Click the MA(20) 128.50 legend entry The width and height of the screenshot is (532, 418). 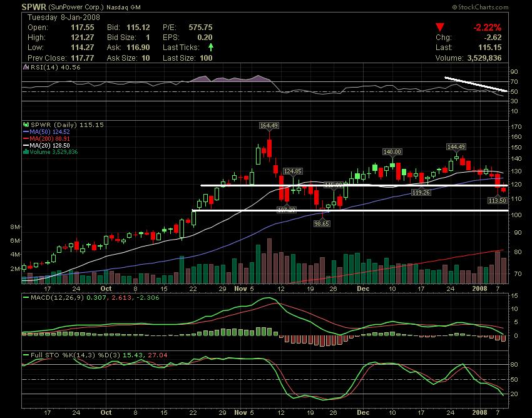point(49,145)
